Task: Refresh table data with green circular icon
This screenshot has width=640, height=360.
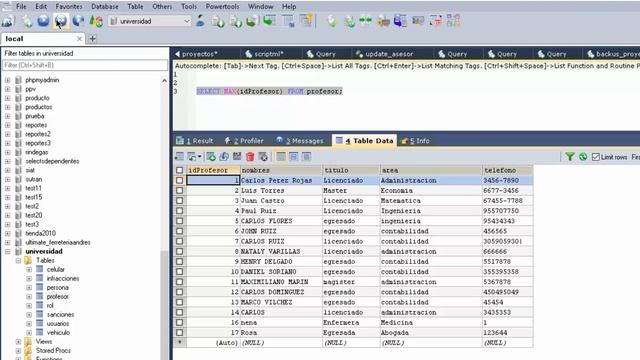Action: click(583, 157)
